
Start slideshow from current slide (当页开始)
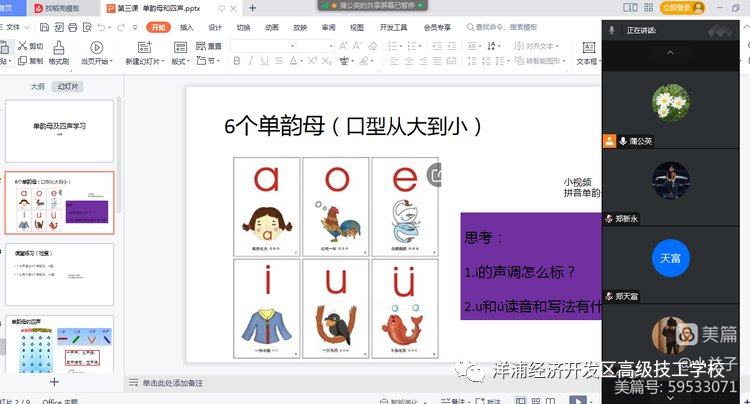96,53
